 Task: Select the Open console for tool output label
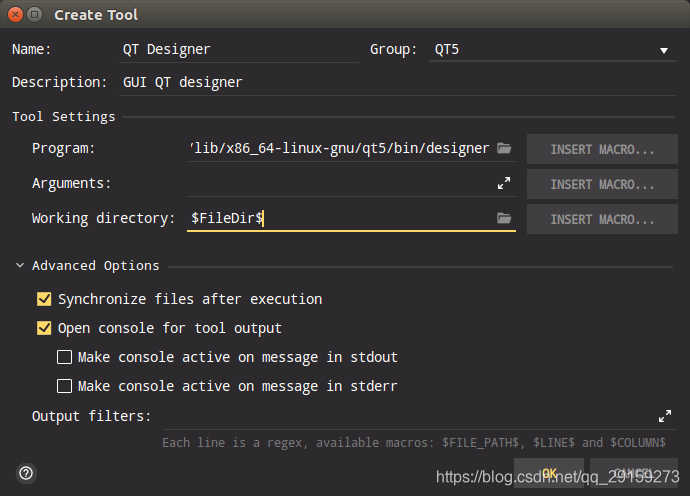coord(170,328)
